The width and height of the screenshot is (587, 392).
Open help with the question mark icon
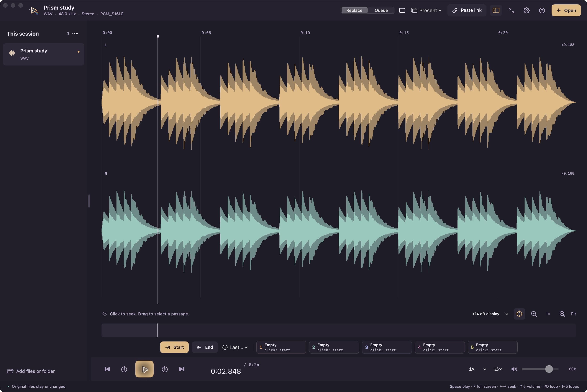(x=542, y=10)
